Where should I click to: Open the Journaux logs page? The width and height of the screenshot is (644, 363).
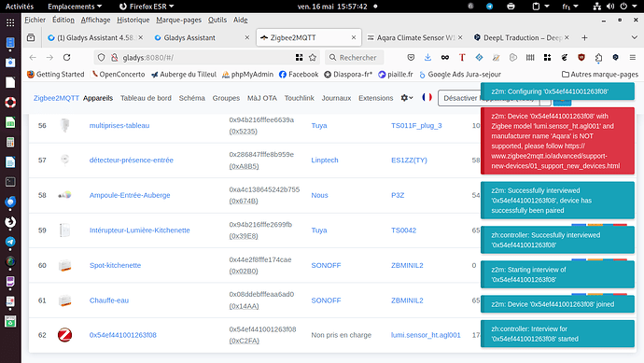pyautogui.click(x=336, y=98)
